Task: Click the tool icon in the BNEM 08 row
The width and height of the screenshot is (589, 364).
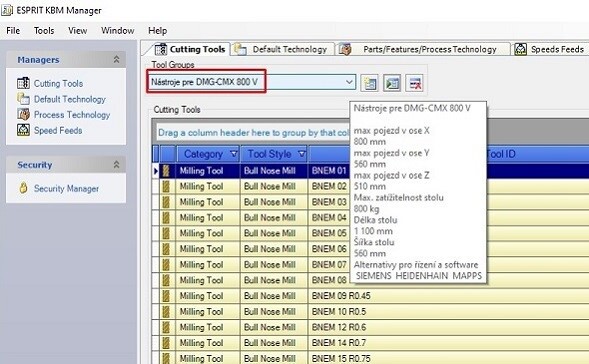Action: pyautogui.click(x=166, y=280)
